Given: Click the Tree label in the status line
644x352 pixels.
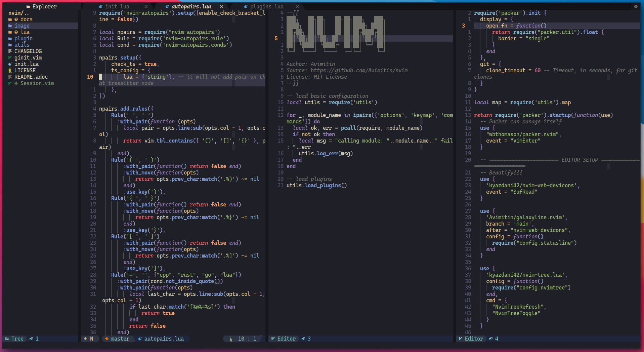Looking at the screenshot, I should click(x=17, y=339).
